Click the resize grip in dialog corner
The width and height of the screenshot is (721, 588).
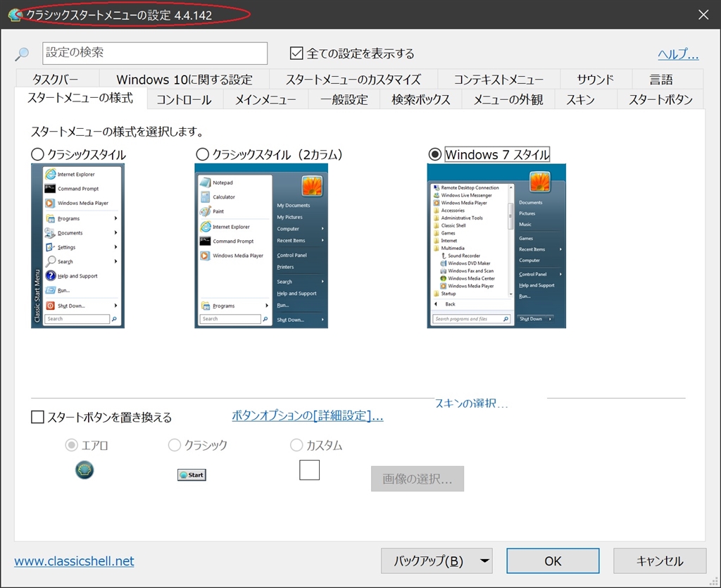[714, 582]
